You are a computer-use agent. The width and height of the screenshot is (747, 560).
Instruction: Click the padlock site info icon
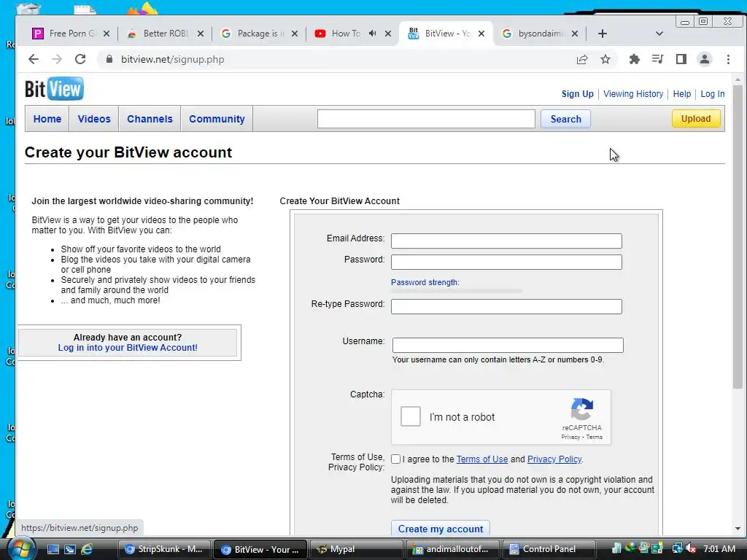(109, 59)
